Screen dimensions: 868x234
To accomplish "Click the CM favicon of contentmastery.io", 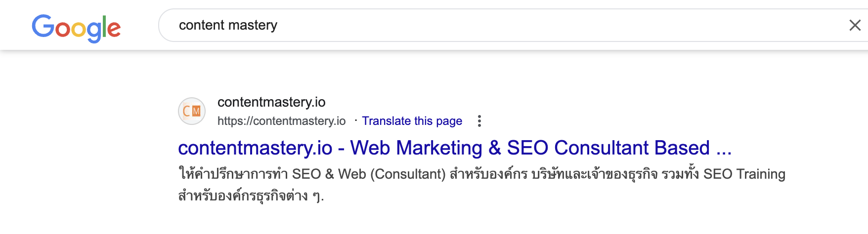I will click(192, 111).
